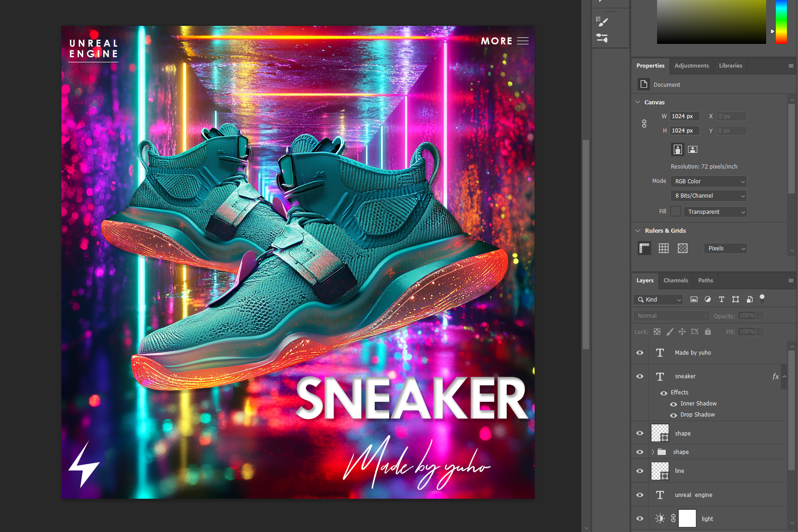Image resolution: width=798 pixels, height=532 pixels.
Task: Set canvas to landscape orientation
Action: pyautogui.click(x=693, y=149)
